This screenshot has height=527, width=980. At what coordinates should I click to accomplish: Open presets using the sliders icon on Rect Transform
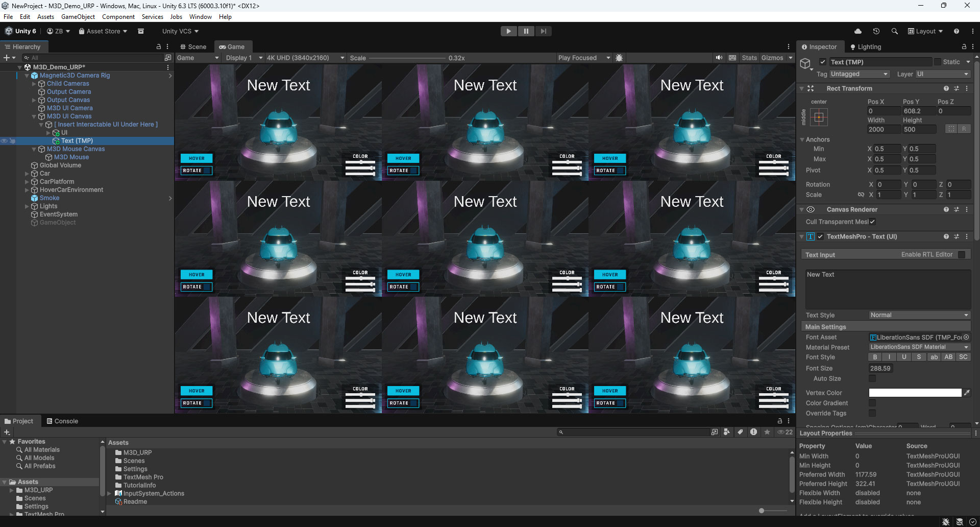(957, 88)
